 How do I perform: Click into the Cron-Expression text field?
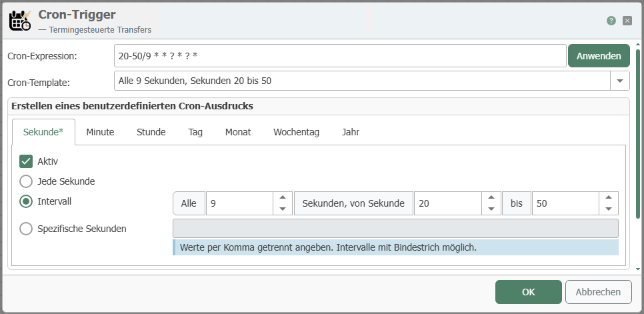tap(340, 56)
